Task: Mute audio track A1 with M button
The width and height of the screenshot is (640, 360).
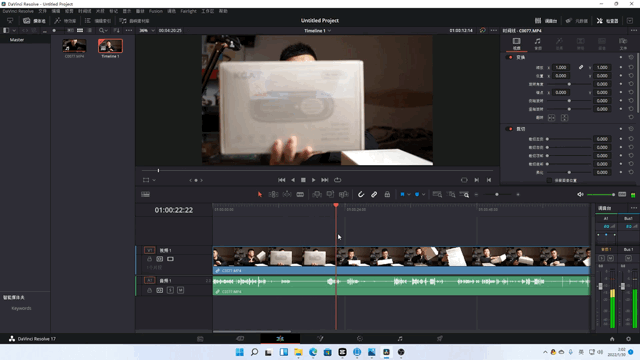Action: click(180, 290)
